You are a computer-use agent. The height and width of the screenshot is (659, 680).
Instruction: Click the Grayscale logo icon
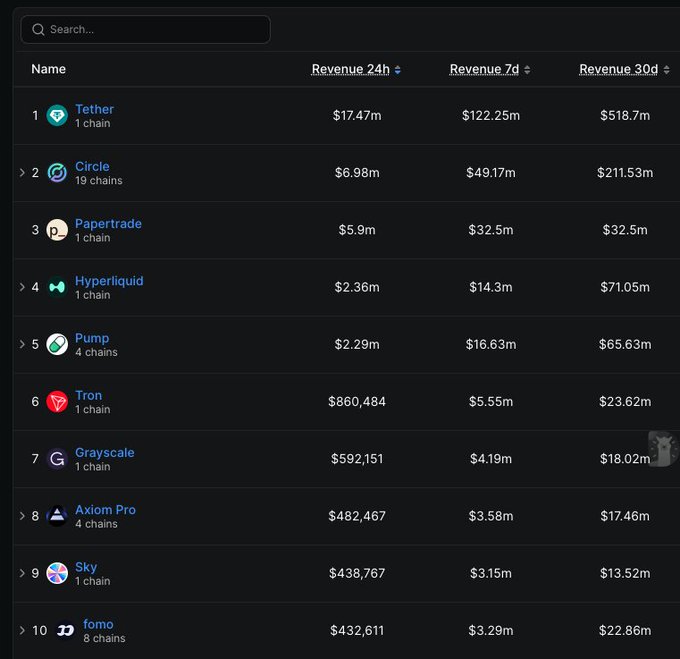(57, 459)
